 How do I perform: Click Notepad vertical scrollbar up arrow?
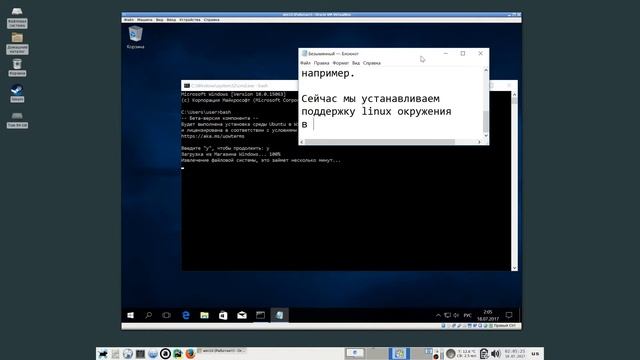(486, 70)
